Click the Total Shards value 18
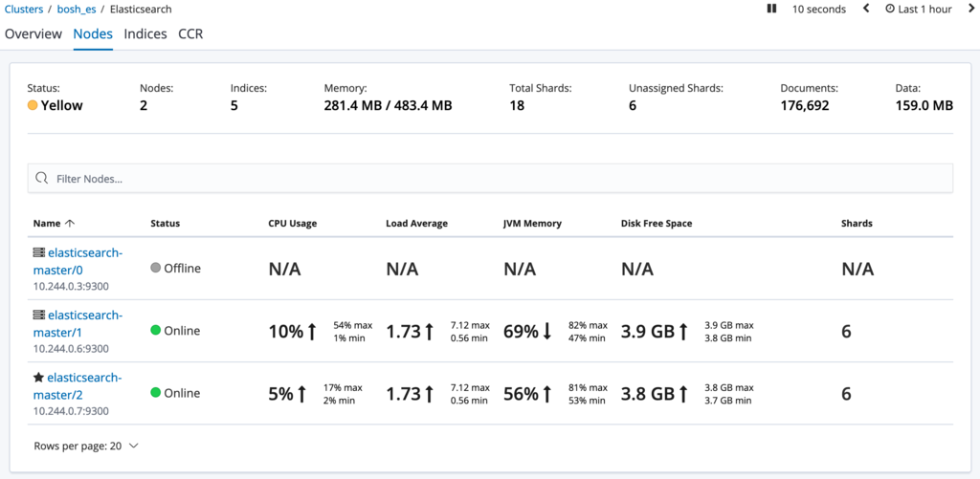 click(x=517, y=105)
